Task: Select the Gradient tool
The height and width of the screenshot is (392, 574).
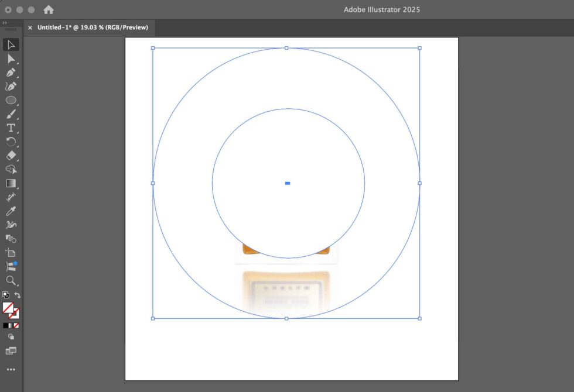Action: point(11,183)
